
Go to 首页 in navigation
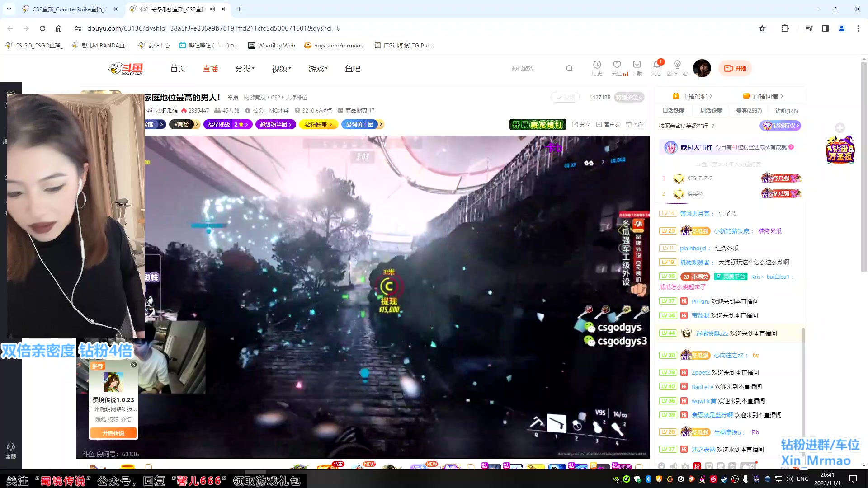point(178,69)
